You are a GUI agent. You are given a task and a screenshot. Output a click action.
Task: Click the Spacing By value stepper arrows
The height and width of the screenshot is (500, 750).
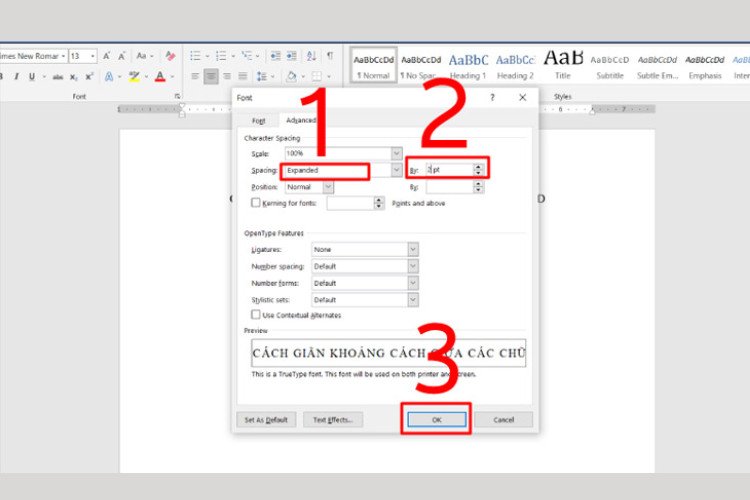tap(478, 169)
